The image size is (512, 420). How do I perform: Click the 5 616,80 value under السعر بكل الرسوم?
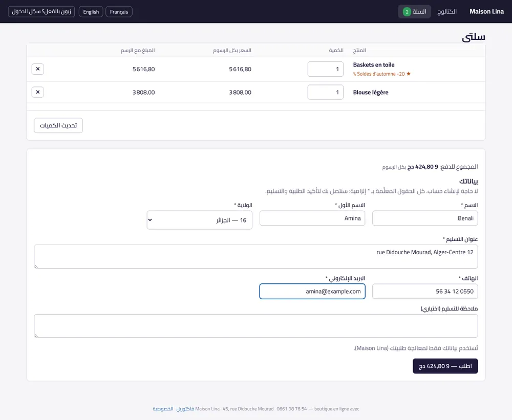point(240,69)
